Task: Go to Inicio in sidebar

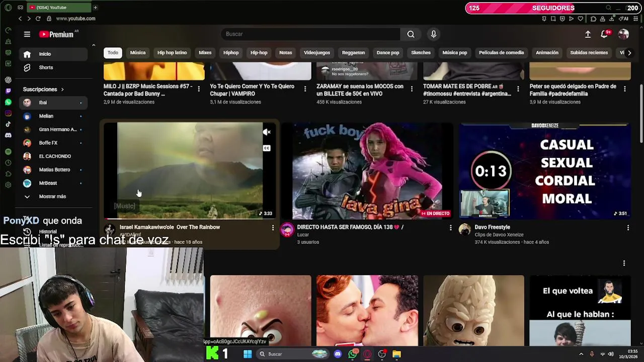Action: point(52,54)
